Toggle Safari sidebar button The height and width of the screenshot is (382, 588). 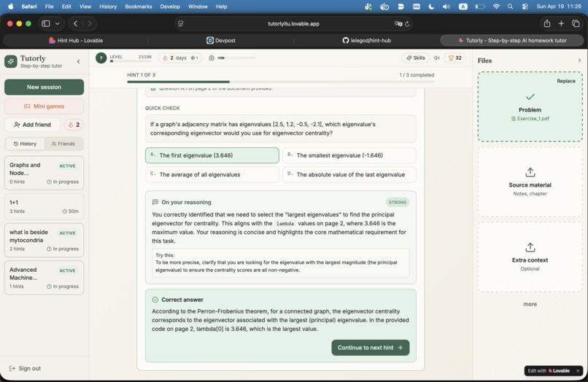point(46,23)
